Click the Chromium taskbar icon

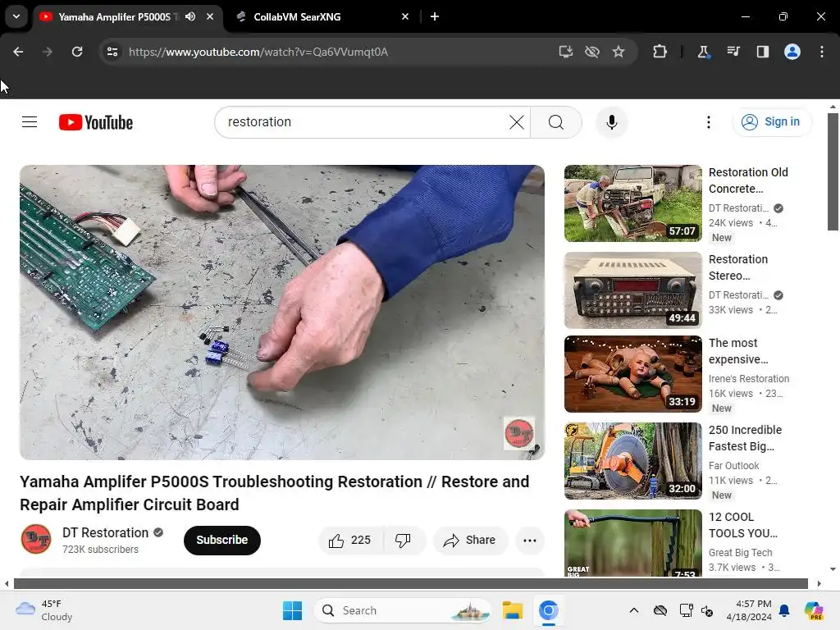pyautogui.click(x=549, y=610)
